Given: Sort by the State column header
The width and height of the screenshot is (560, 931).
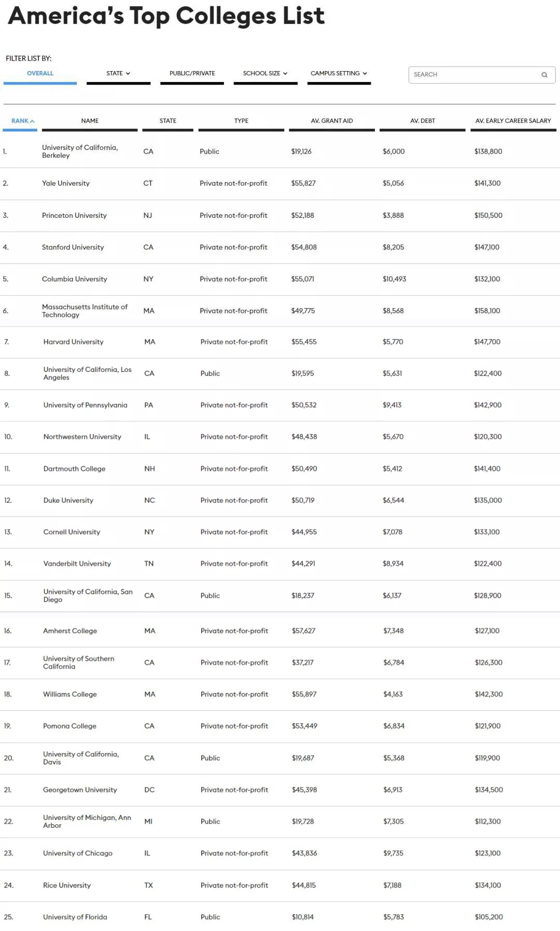Looking at the screenshot, I should 167,121.
